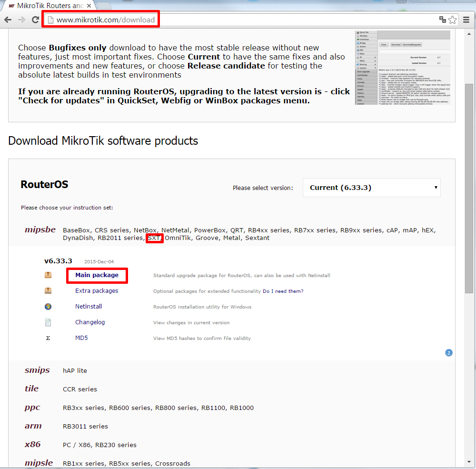Open a new browser tab
Viewport: 476px width, 469px height.
(104, 5)
